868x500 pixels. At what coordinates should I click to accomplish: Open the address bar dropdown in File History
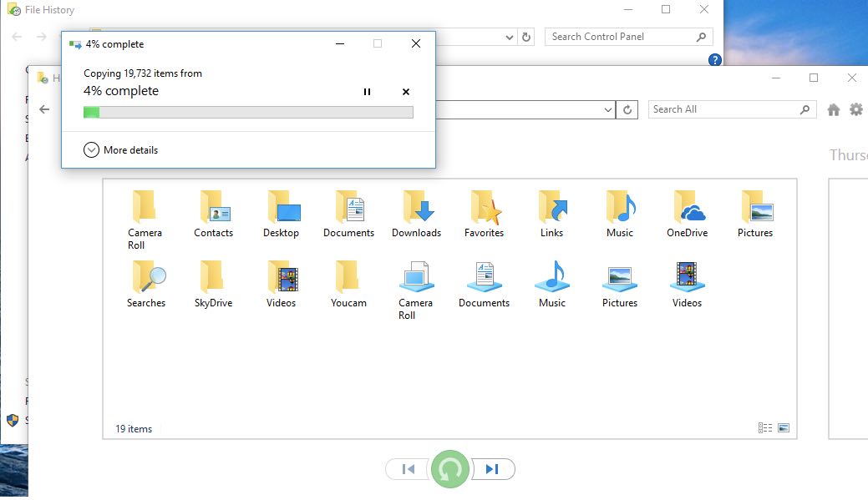coord(608,109)
